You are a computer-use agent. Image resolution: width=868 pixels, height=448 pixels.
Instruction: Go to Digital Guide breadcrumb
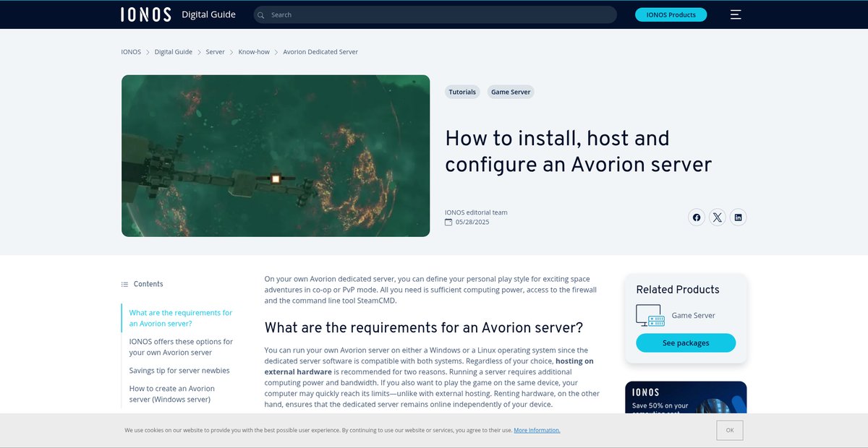pos(174,52)
